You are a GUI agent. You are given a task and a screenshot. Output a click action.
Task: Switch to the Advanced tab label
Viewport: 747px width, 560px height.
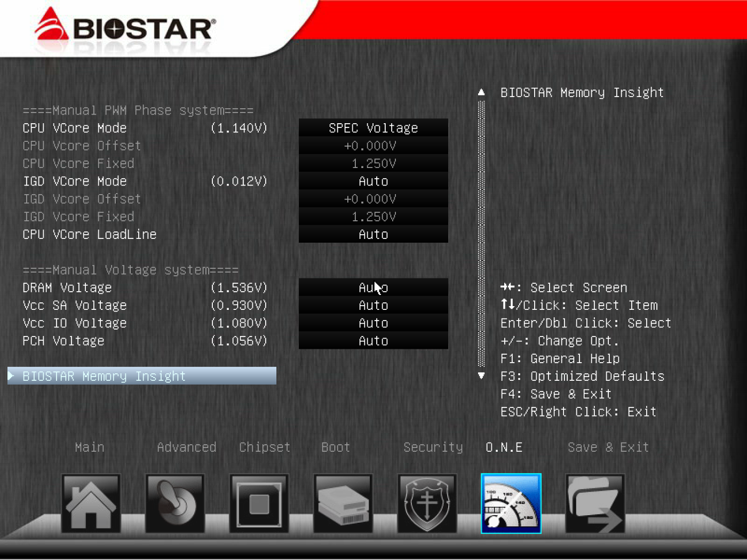click(x=186, y=447)
